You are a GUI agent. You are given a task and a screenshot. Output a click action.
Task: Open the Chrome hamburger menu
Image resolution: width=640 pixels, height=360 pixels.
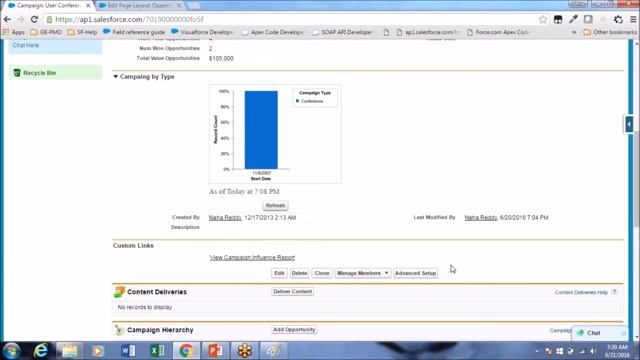[633, 19]
